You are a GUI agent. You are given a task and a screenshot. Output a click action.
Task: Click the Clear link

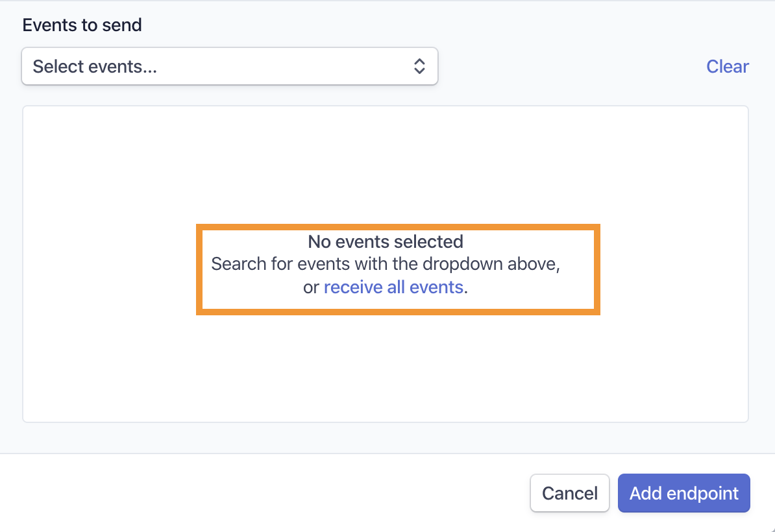727,66
